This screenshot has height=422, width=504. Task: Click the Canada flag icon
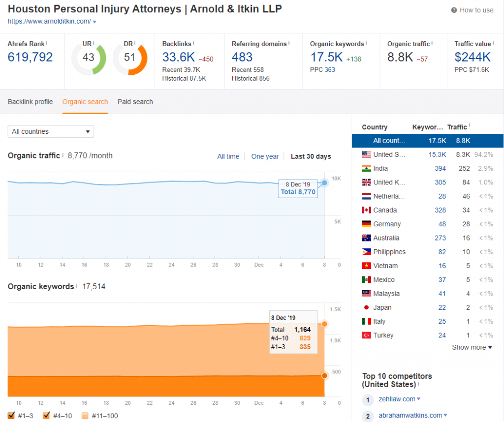[366, 210]
